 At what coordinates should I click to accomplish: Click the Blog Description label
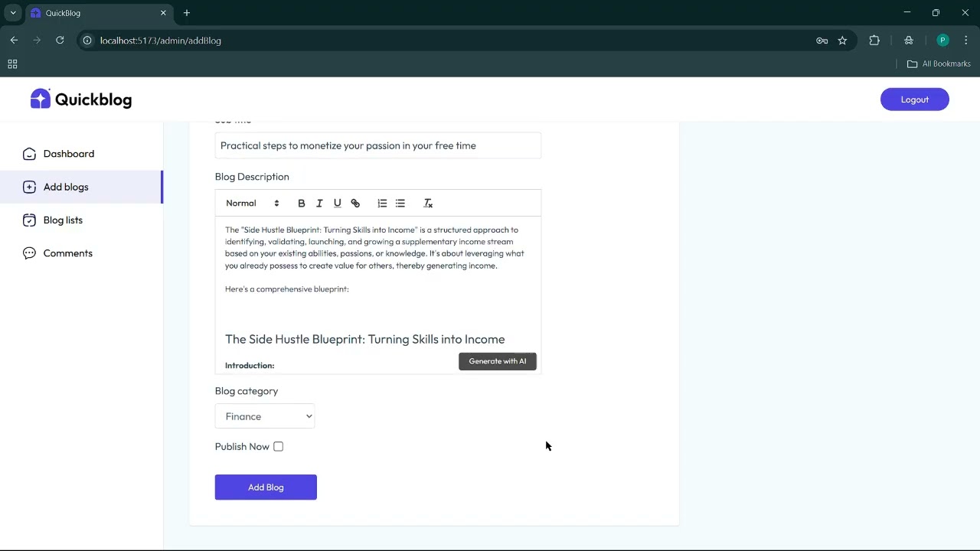coord(252,177)
